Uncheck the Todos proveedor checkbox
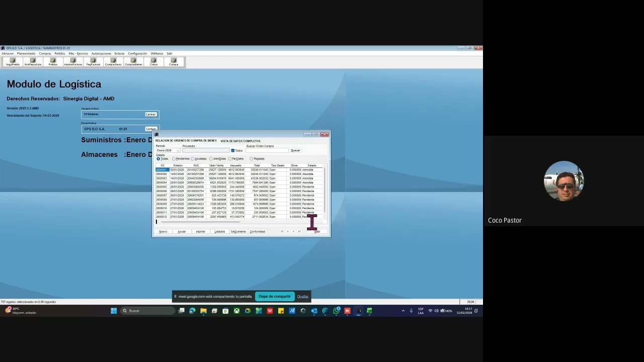Viewport: 644px width, 362px height. (x=232, y=150)
